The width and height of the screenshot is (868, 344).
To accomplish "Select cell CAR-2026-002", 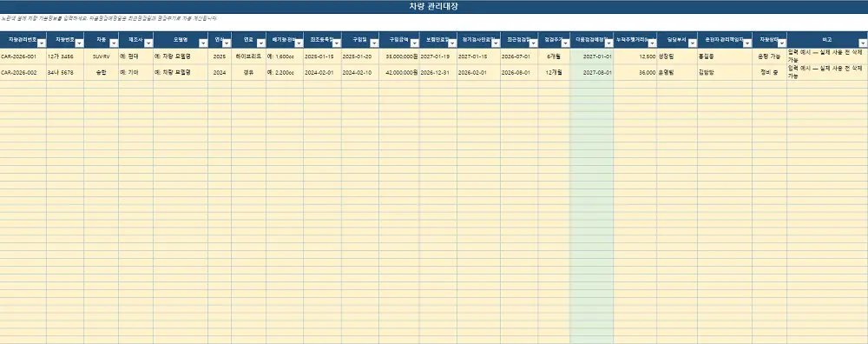I will pos(23,73).
